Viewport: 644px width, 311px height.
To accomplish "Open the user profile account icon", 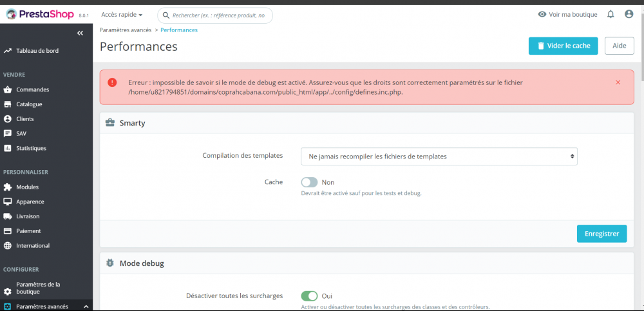I will [629, 14].
